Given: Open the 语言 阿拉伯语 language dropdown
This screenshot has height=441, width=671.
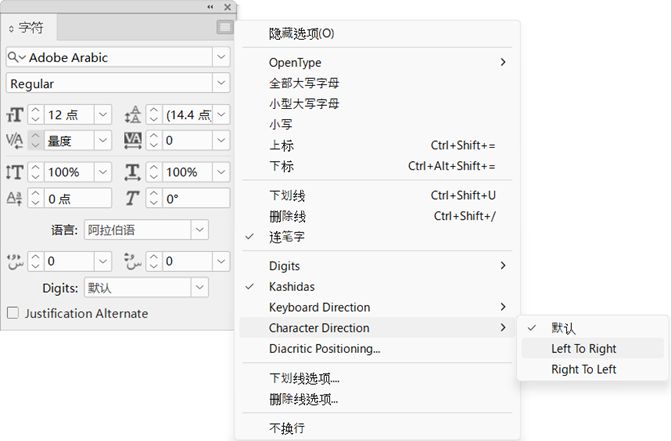Looking at the screenshot, I should coord(199,230).
